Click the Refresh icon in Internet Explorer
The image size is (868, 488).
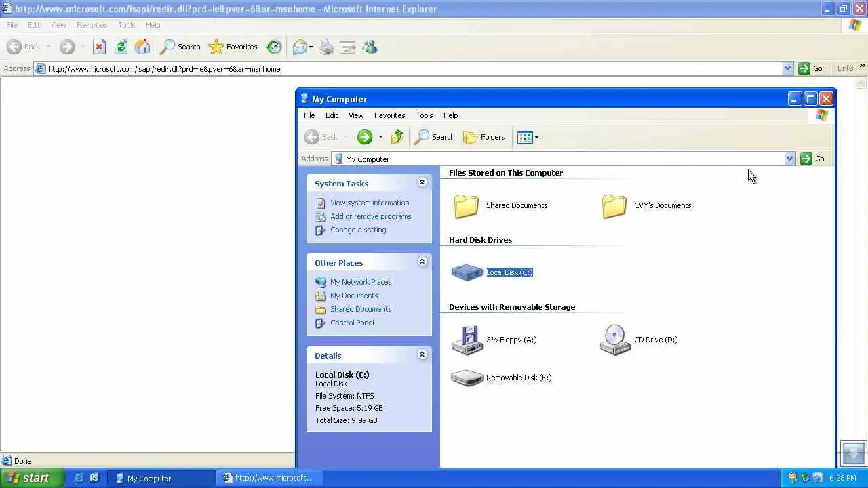(121, 47)
